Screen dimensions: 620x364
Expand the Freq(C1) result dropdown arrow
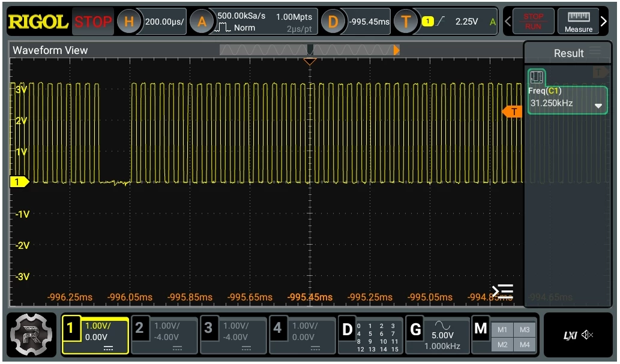coord(598,106)
